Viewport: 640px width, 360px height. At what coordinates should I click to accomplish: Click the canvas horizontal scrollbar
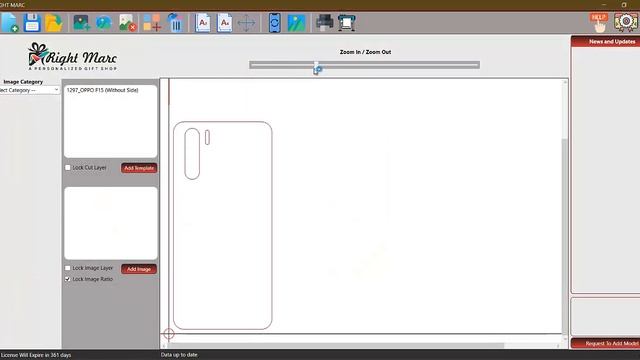point(335,345)
